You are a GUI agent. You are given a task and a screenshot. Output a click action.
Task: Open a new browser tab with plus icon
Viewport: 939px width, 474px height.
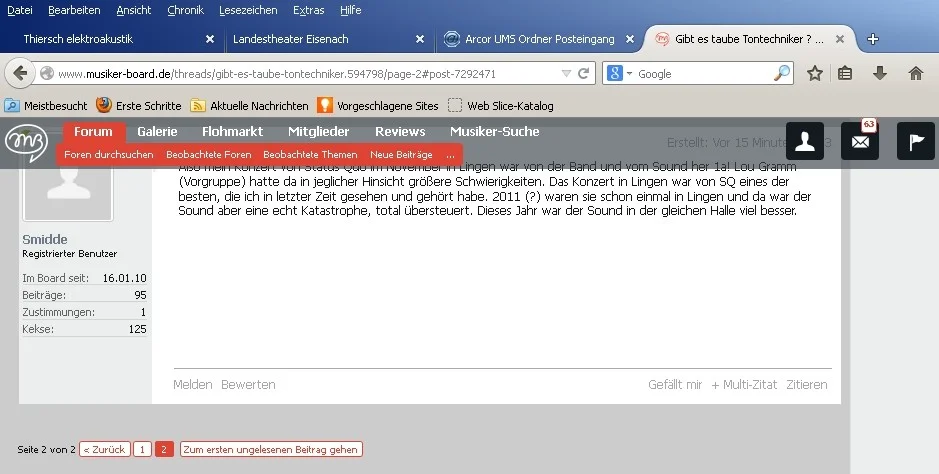(873, 39)
